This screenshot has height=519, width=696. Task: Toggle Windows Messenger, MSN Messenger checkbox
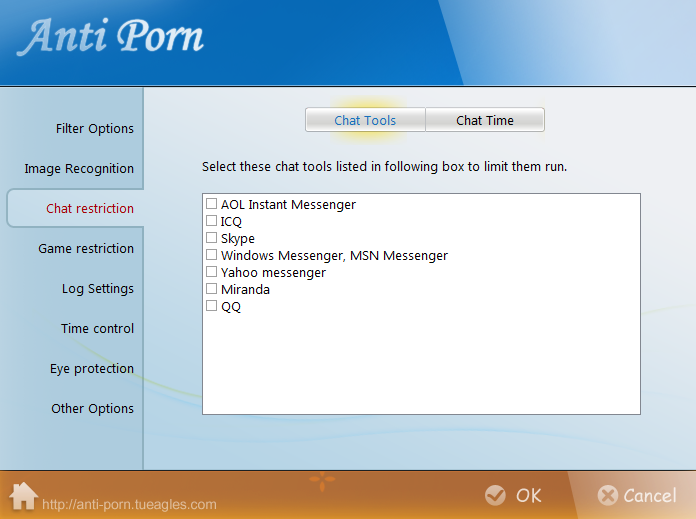point(211,255)
